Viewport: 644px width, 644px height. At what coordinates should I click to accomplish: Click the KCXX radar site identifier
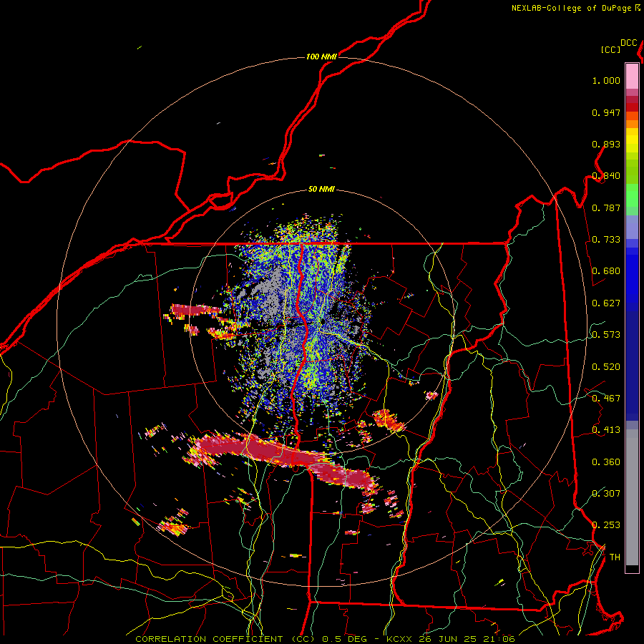point(399,639)
